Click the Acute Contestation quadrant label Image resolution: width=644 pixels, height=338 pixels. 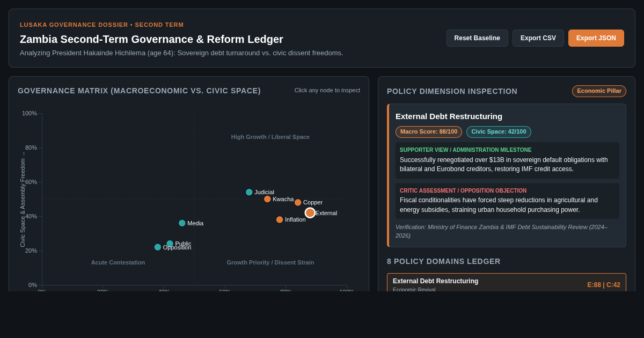pos(118,262)
